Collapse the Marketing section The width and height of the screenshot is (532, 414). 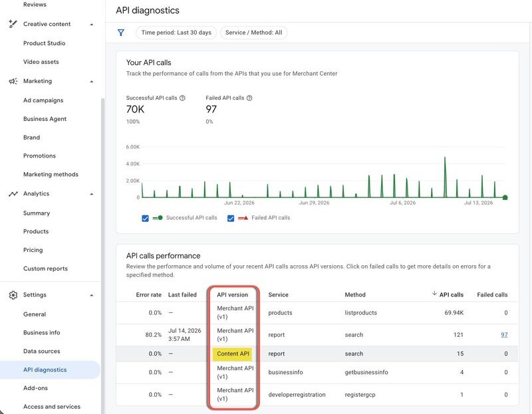point(92,81)
